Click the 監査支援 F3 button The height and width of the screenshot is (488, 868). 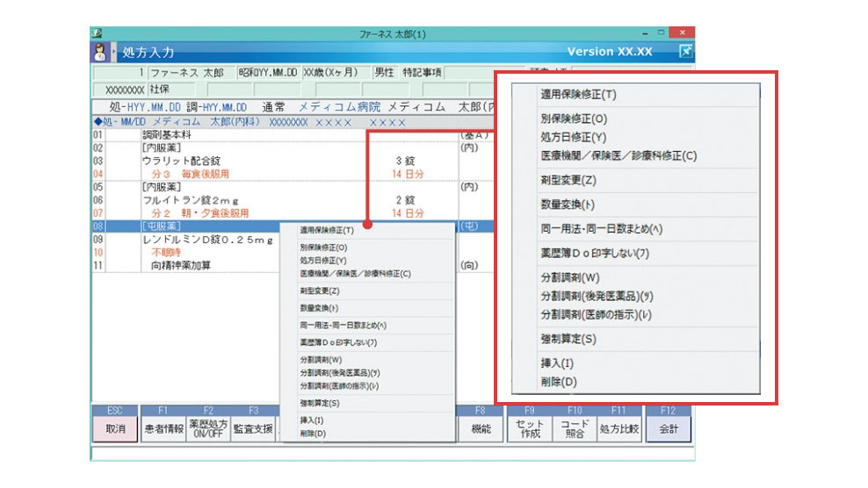pyautogui.click(x=253, y=428)
